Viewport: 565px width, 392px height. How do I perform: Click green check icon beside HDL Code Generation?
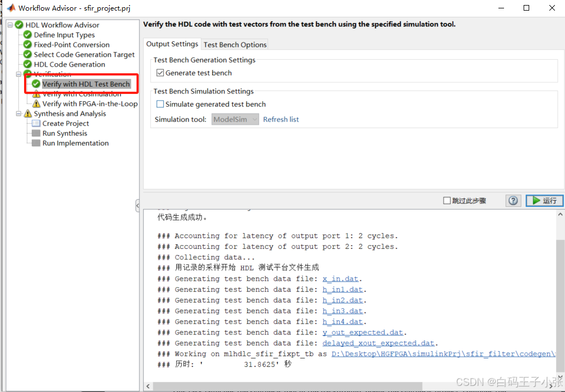tap(28, 64)
